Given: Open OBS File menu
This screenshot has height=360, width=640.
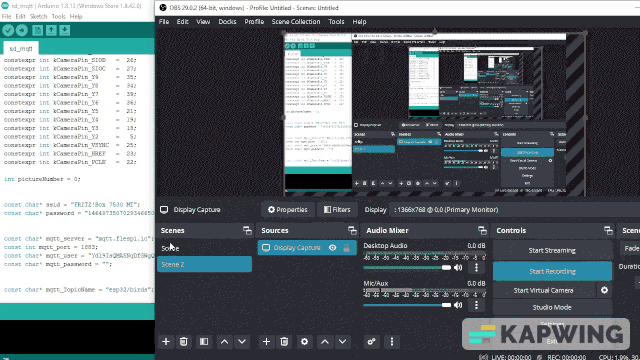Looking at the screenshot, I should pos(164,22).
